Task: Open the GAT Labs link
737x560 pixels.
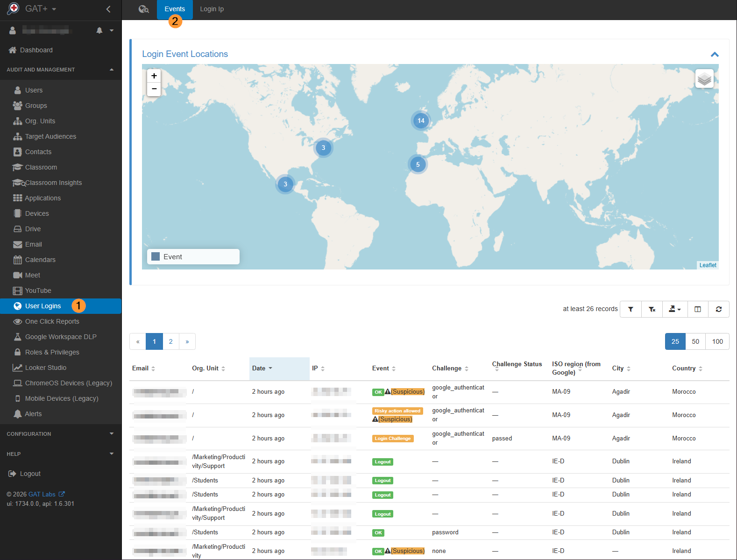Action: 46,494
